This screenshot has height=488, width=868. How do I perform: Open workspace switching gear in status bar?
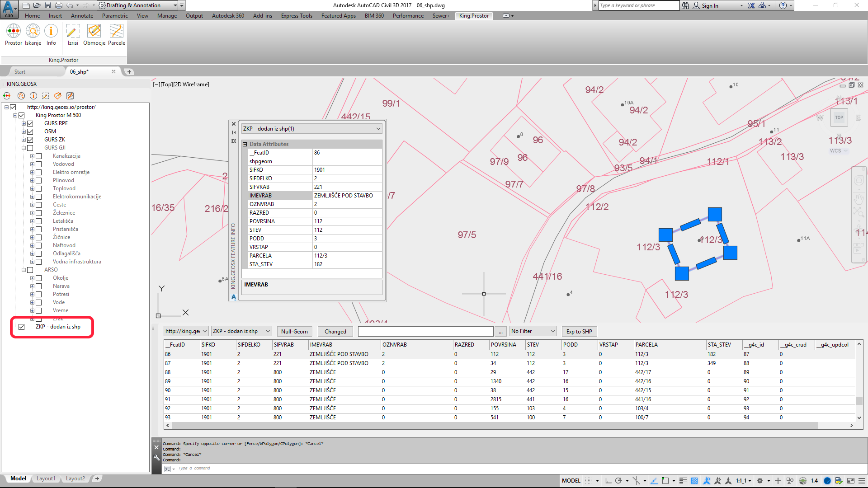coord(760,481)
